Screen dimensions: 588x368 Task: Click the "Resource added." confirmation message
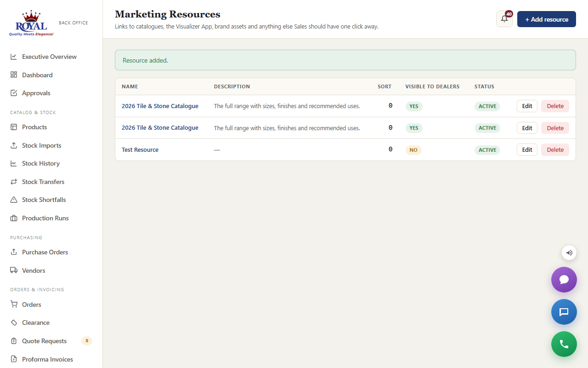coord(345,60)
